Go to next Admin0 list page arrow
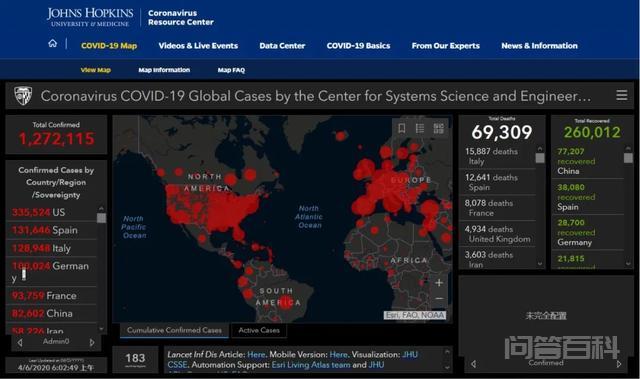Viewport: 640px width, 379px height. point(92,343)
